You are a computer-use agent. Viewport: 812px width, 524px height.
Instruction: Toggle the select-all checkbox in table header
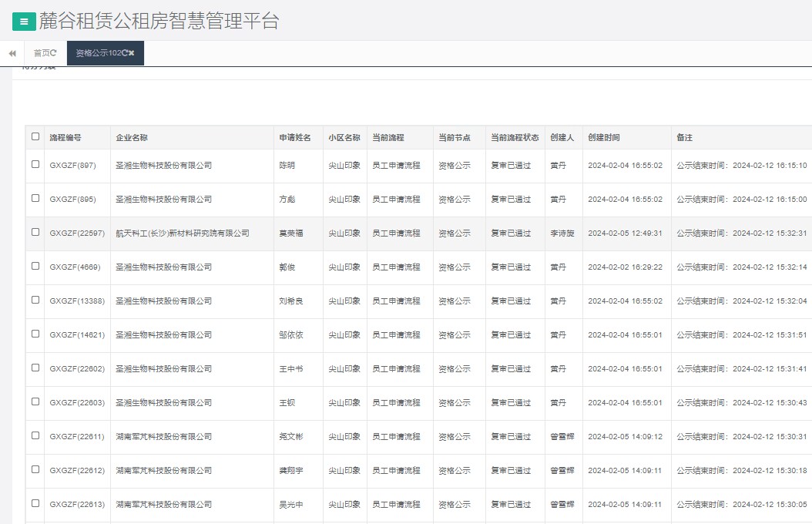tap(35, 136)
